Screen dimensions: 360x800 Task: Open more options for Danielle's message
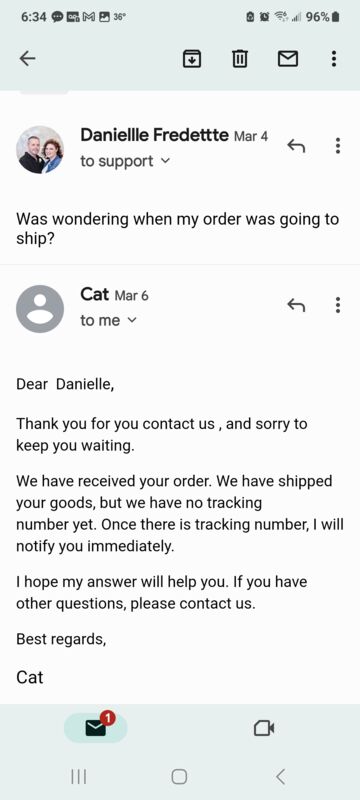(x=338, y=146)
